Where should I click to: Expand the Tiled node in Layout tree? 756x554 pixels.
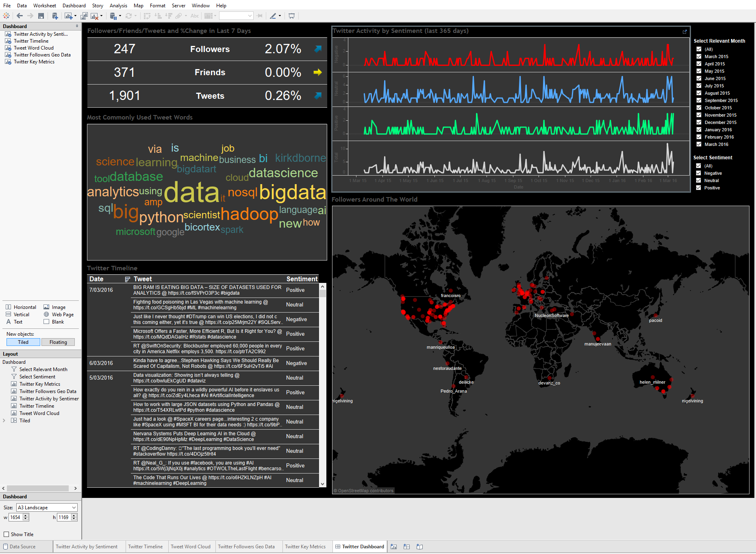[4, 421]
